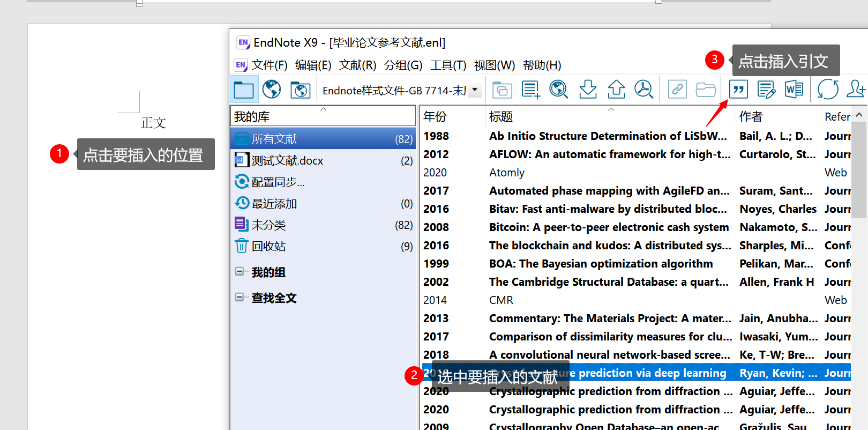Click the Open Link chain icon
868x430 pixels.
(677, 90)
